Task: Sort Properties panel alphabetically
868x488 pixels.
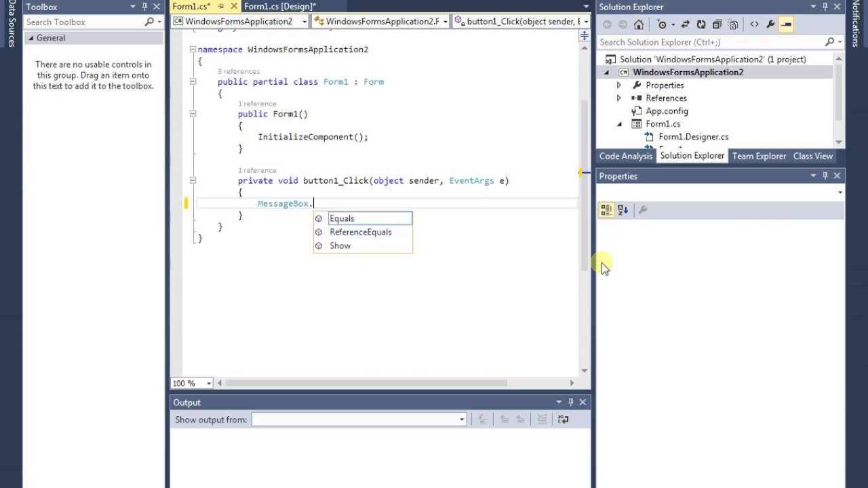Action: click(x=623, y=210)
